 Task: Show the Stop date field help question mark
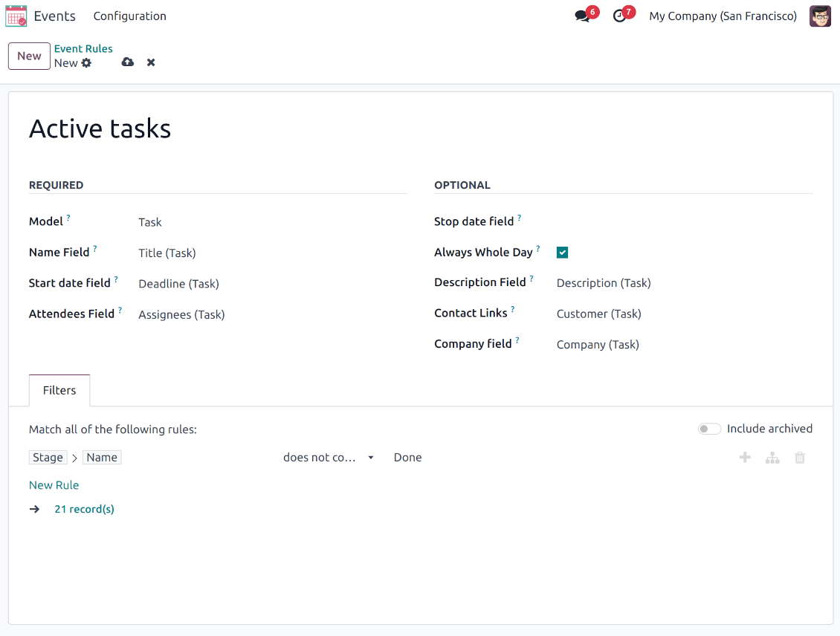click(x=519, y=218)
